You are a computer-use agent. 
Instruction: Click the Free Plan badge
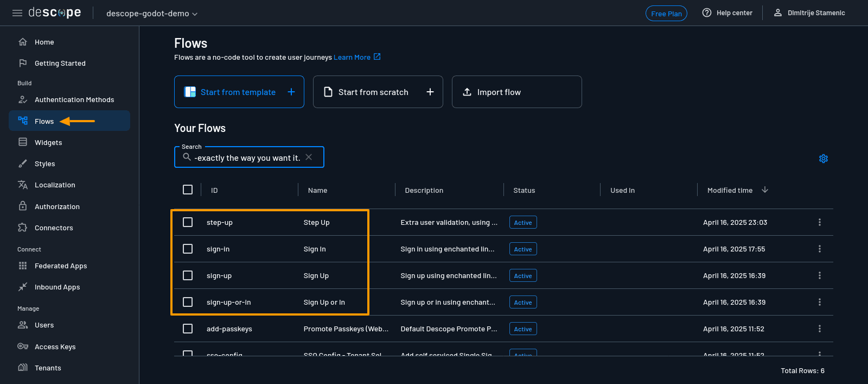(666, 14)
